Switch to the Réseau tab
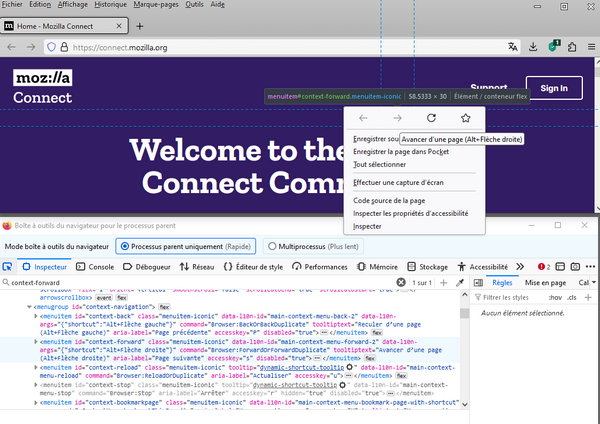Image resolution: width=600 pixels, height=424 pixels. [x=197, y=267]
